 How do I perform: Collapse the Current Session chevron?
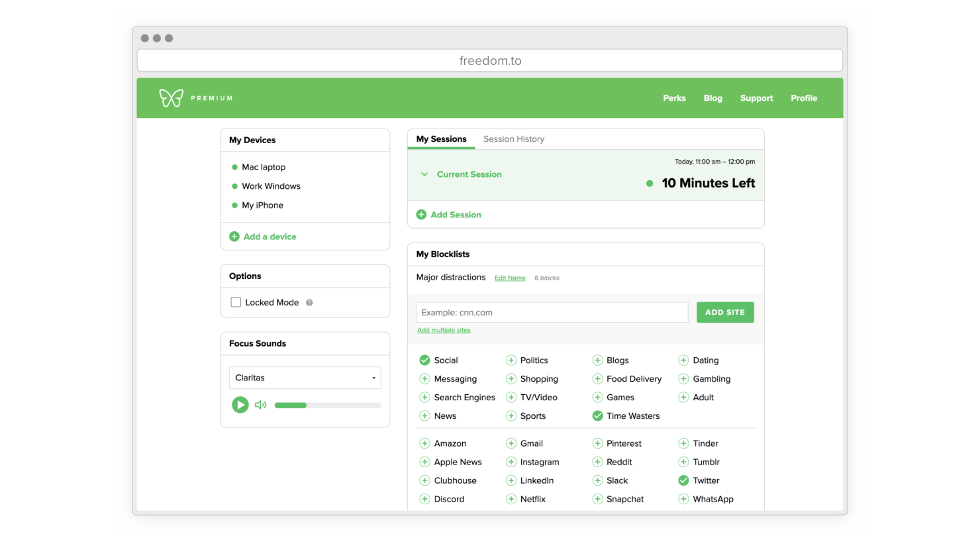424,174
